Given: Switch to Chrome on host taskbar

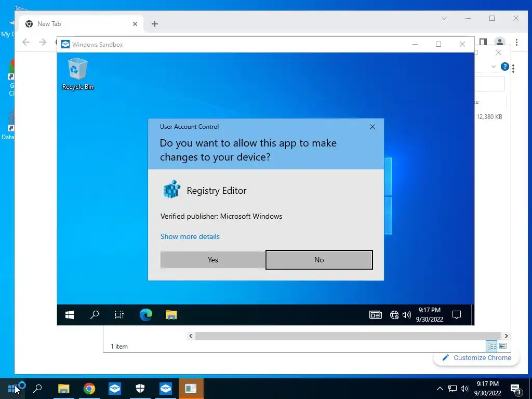Looking at the screenshot, I should coord(89,389).
